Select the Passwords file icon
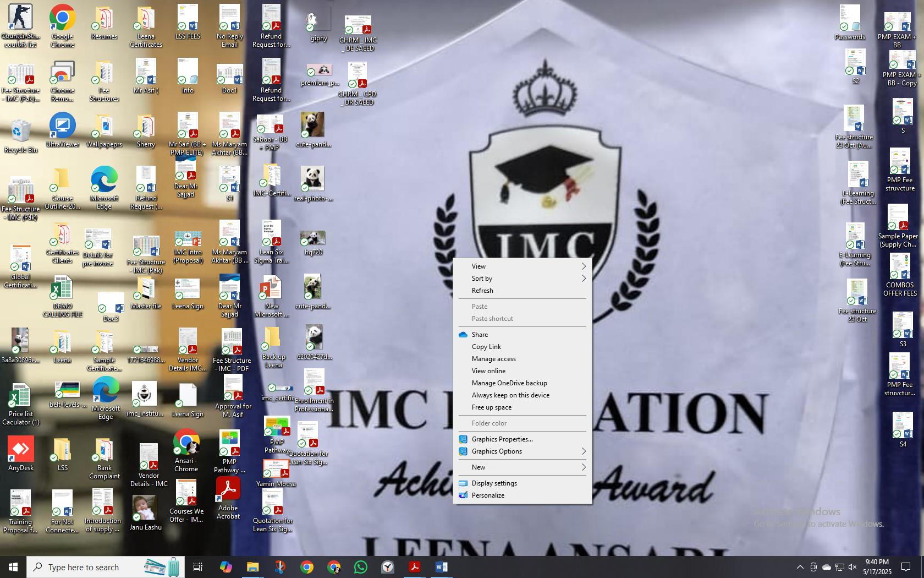Screen dimensions: 924x578 tap(850, 23)
